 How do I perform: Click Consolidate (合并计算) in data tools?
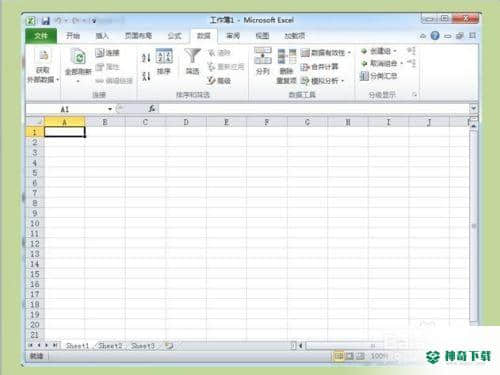(x=319, y=67)
